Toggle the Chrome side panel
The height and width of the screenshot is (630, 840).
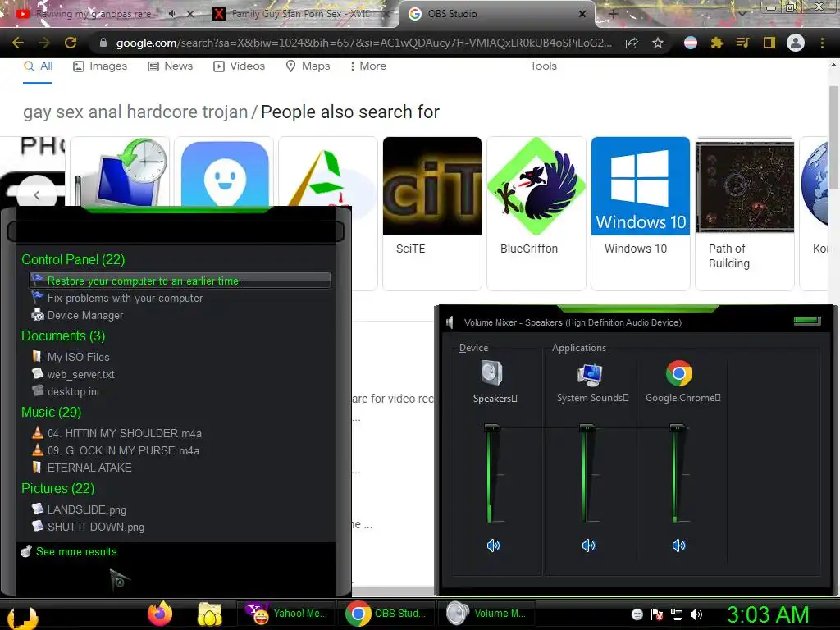point(769,43)
